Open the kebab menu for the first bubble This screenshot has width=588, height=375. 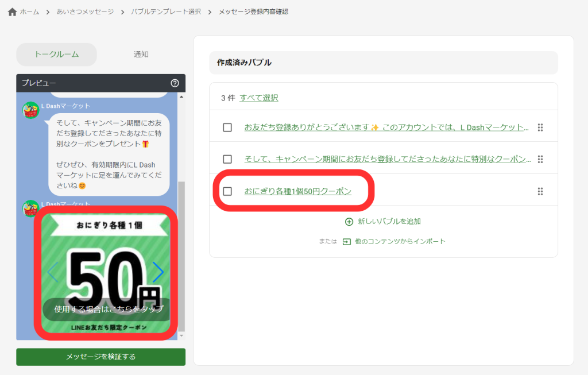[x=540, y=127]
